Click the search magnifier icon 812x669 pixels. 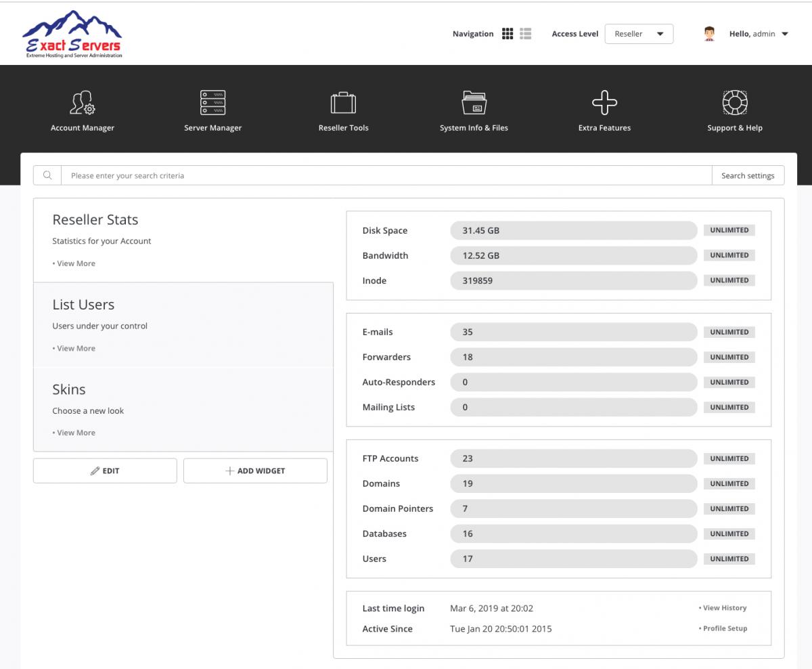click(47, 175)
